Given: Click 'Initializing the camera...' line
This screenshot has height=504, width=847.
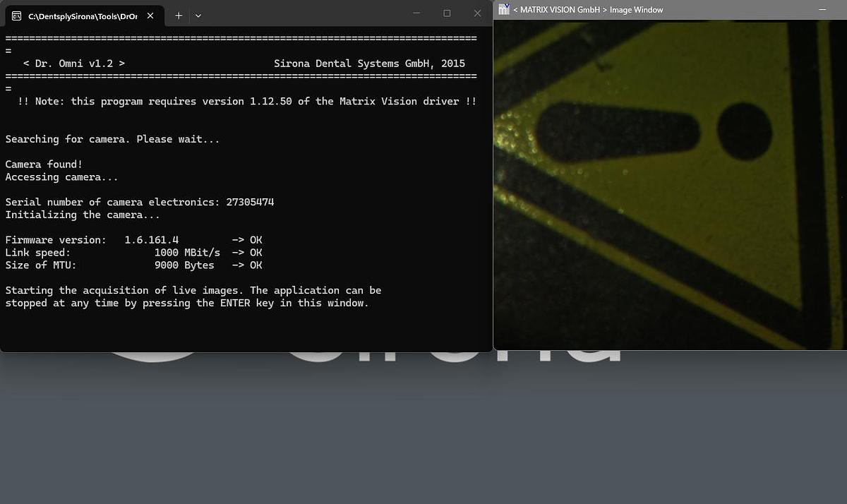Looking at the screenshot, I should (x=83, y=215).
